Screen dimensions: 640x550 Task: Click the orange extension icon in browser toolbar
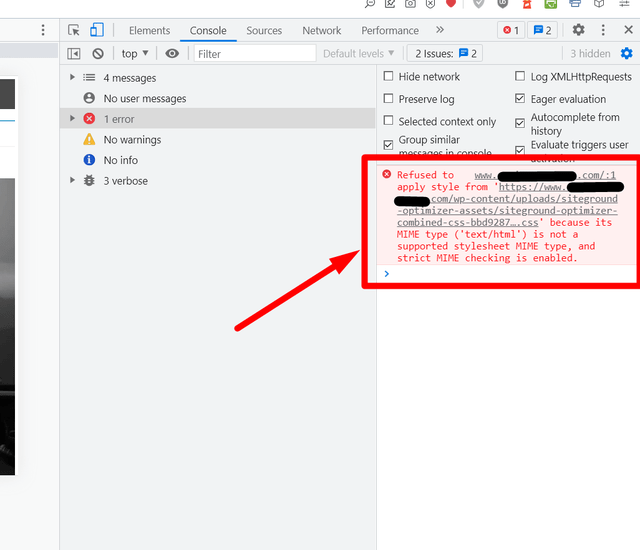point(527,4)
